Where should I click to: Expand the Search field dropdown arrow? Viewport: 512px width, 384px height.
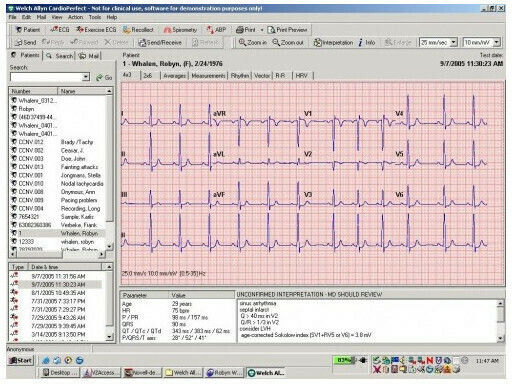[x=86, y=77]
